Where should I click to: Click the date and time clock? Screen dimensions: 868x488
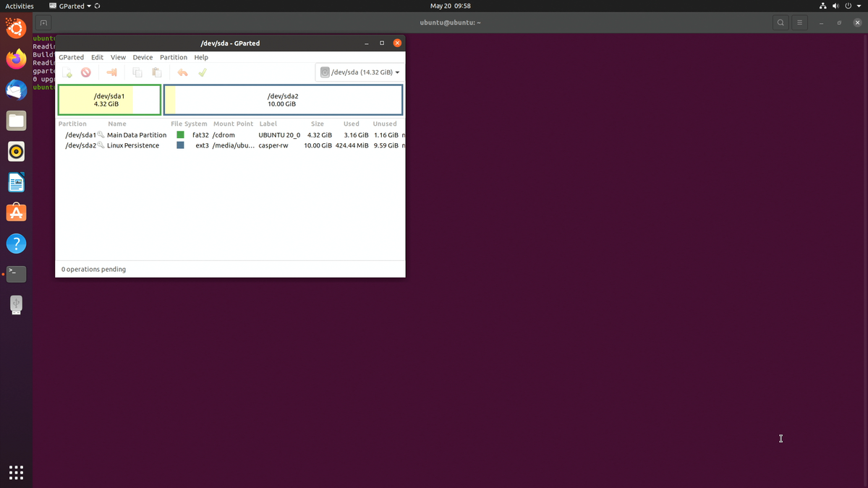[x=451, y=6]
